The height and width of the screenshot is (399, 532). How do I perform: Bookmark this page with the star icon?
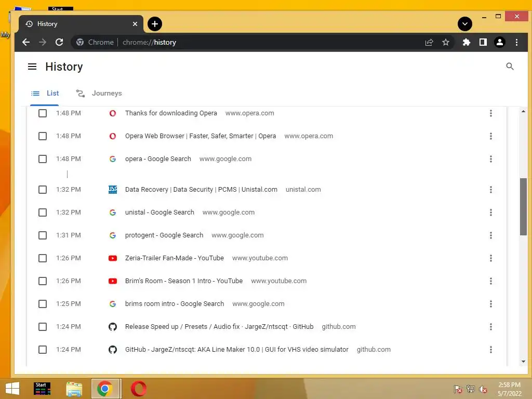(445, 42)
